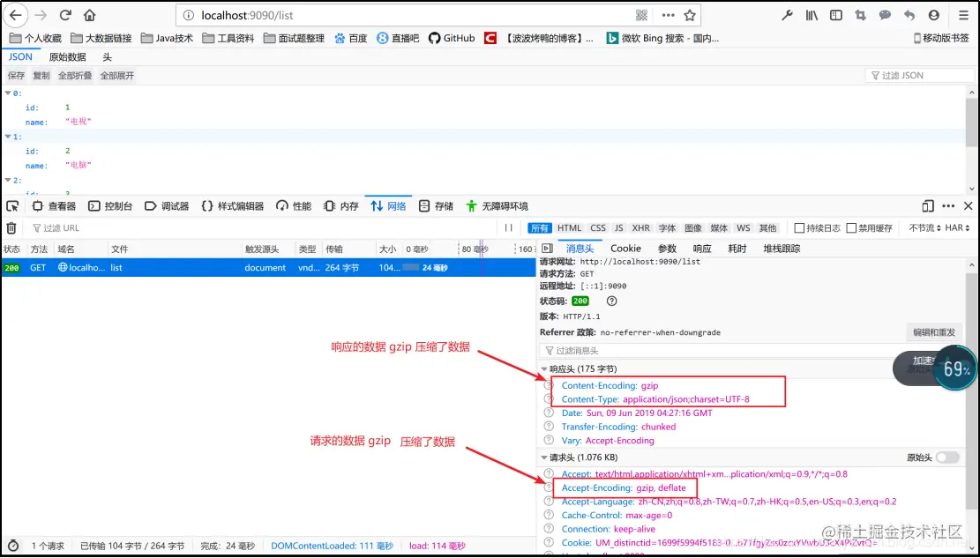
Task: Collapse JSON node 1
Action: [x=8, y=137]
